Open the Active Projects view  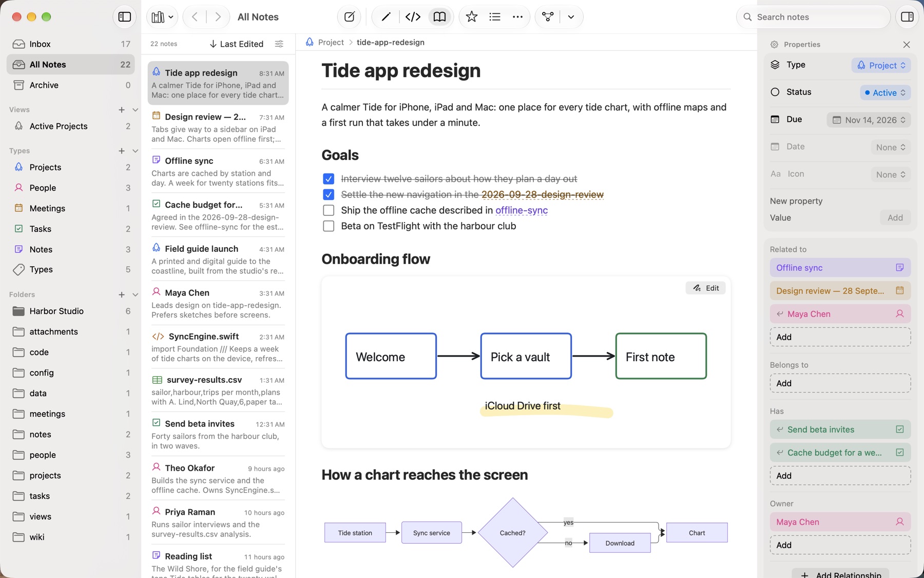[x=71, y=126]
